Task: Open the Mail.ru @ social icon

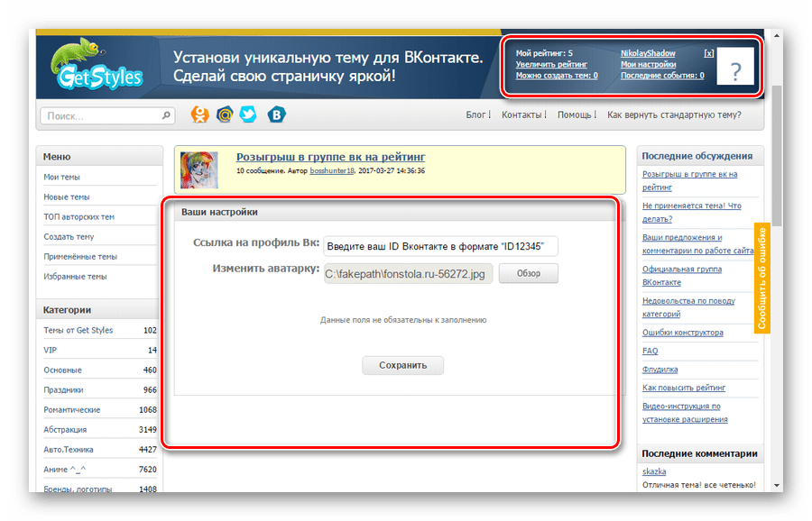Action: 225,114
